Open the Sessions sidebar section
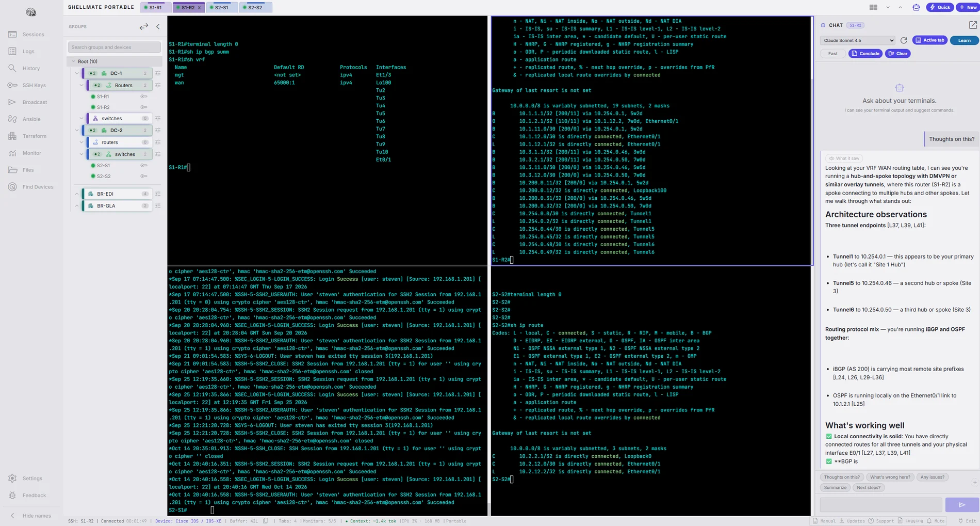Screen dimensions: 980x526 [x=27, y=35]
